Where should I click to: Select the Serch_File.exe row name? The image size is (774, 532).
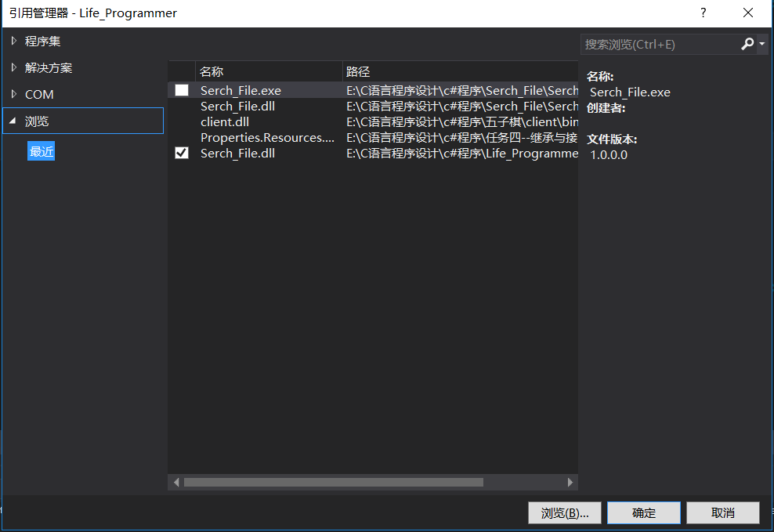[x=241, y=90]
